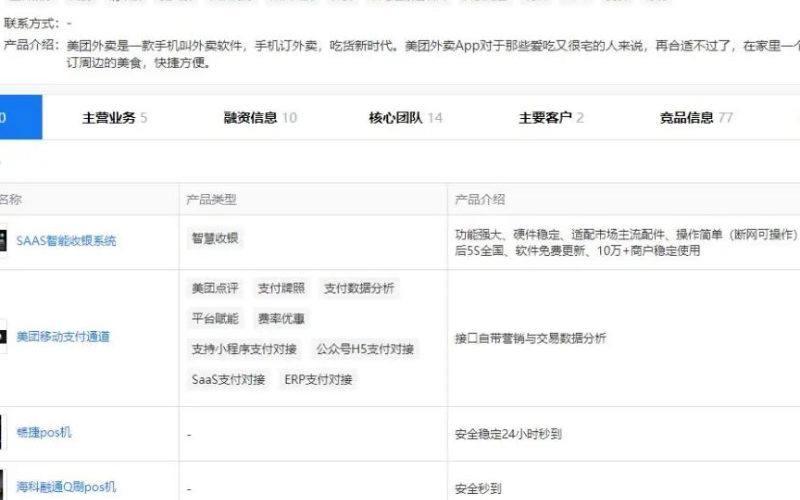Click the 海科融通Q刷pos机 product thumbnail
The height and width of the screenshot is (500, 800).
(3, 485)
